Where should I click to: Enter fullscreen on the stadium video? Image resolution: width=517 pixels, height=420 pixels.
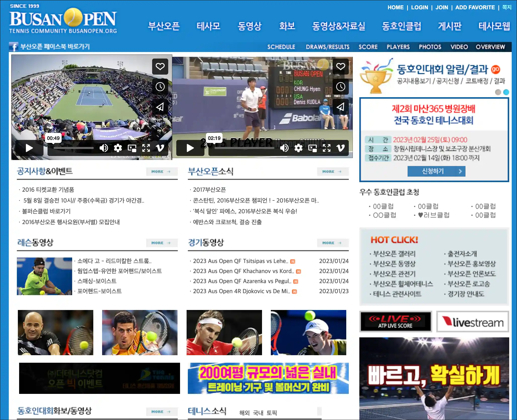(x=146, y=148)
